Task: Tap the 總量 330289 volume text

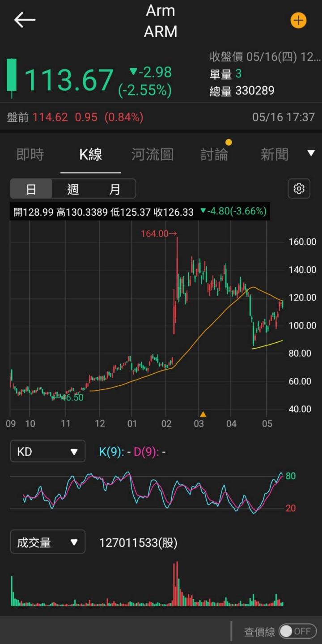Action: tap(242, 91)
